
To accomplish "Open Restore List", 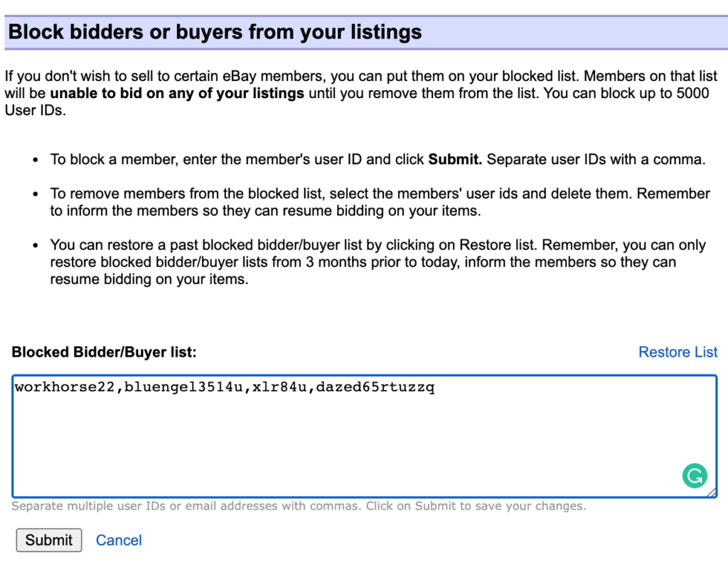I will click(x=678, y=352).
